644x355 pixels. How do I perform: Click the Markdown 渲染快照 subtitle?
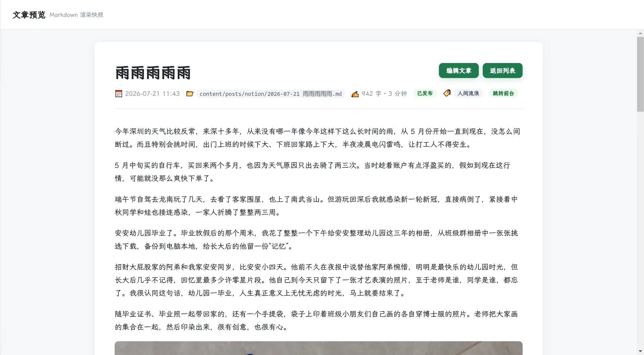click(x=76, y=15)
